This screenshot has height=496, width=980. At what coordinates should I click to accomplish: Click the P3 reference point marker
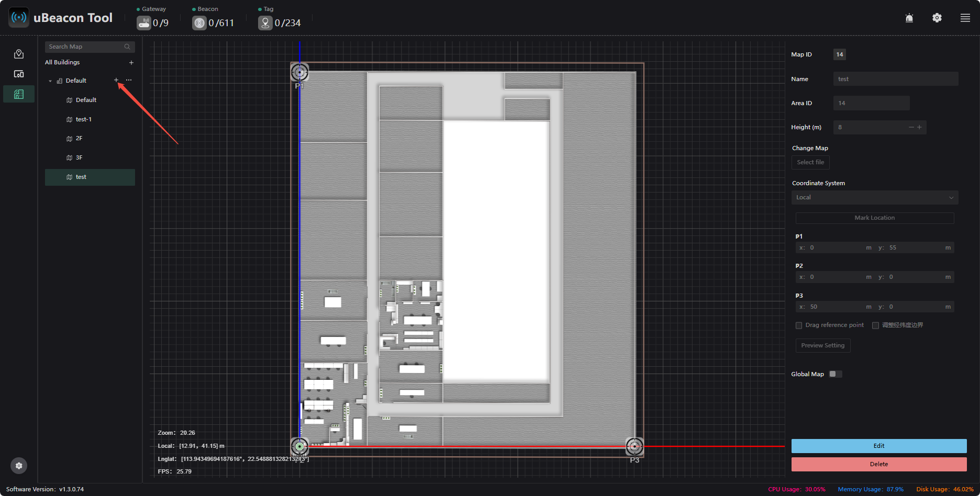634,446
